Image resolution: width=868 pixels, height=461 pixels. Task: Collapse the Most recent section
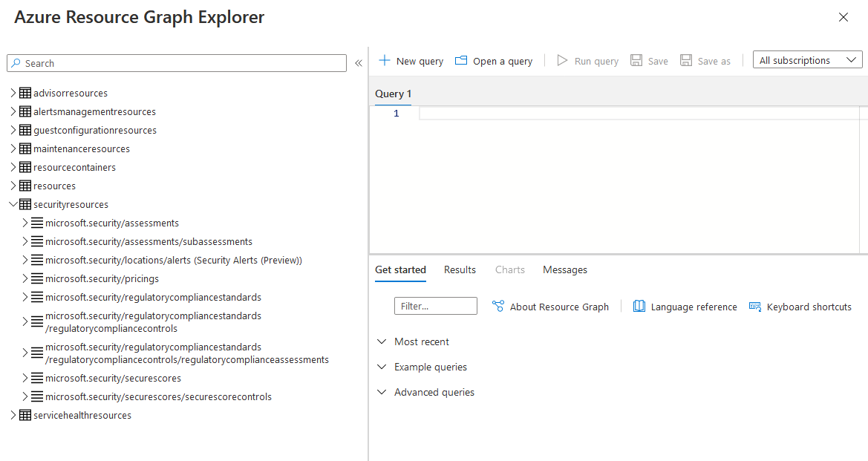click(382, 341)
